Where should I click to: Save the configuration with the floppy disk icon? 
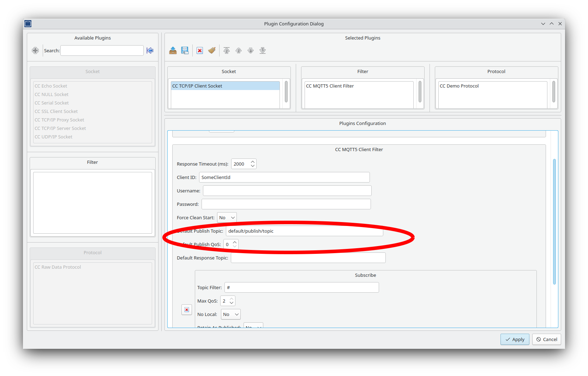[x=185, y=50]
